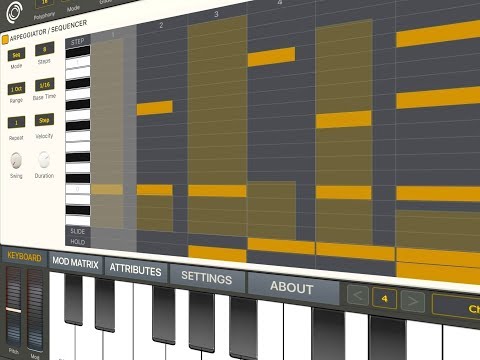Switch to the ABOUT tab
Viewport: 480px width, 360px height.
292,288
